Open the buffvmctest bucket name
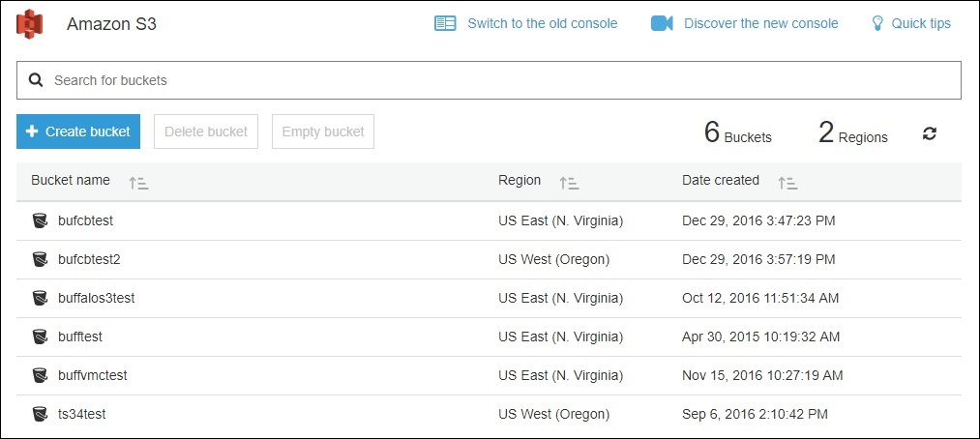Screen dimensions: 980x439 point(93,375)
